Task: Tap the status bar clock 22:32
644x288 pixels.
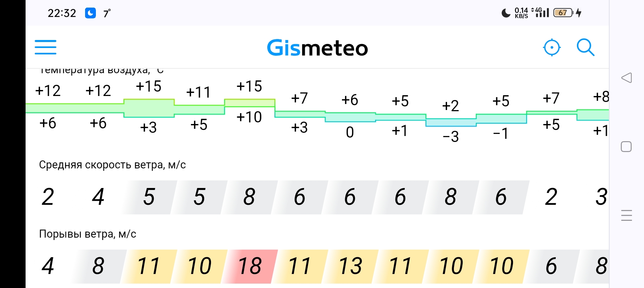Action: click(62, 13)
